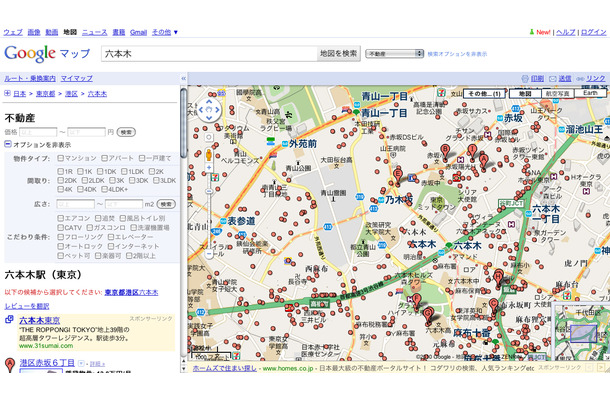Open the その他...(1) map layers dropdown
Screen dimensions: 610x400
[x=484, y=94]
